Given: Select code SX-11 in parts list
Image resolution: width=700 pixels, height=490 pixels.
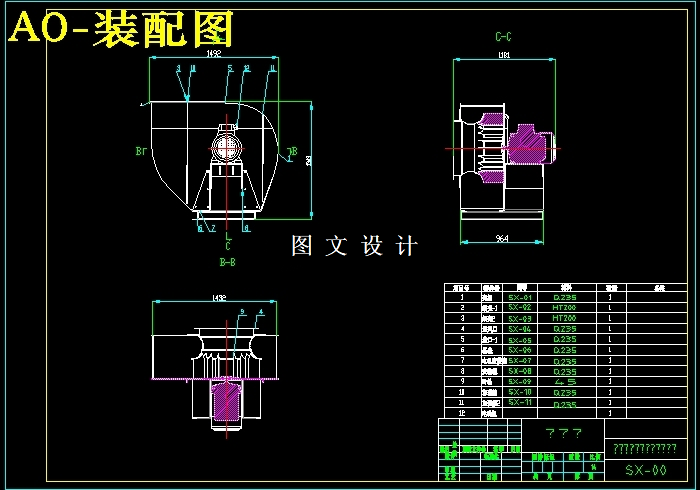Looking at the screenshot, I should coord(520,403).
